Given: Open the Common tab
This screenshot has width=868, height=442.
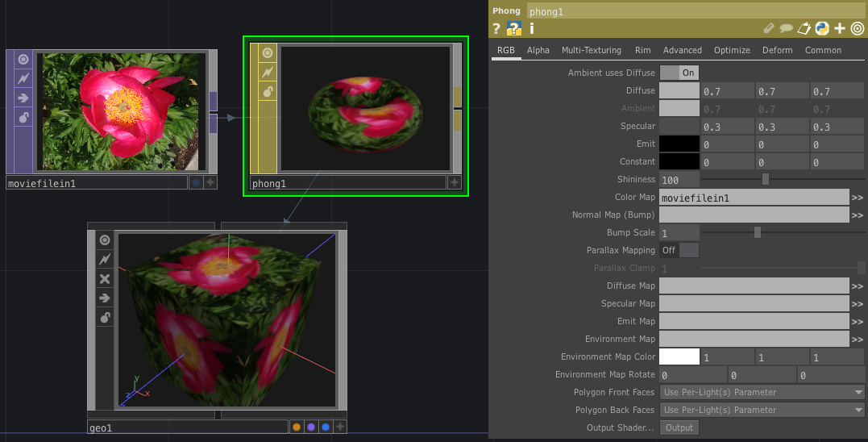Looking at the screenshot, I should tap(823, 50).
